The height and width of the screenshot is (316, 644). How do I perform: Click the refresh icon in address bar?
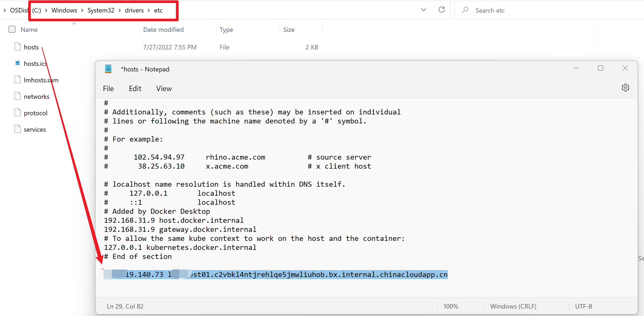[x=441, y=10]
